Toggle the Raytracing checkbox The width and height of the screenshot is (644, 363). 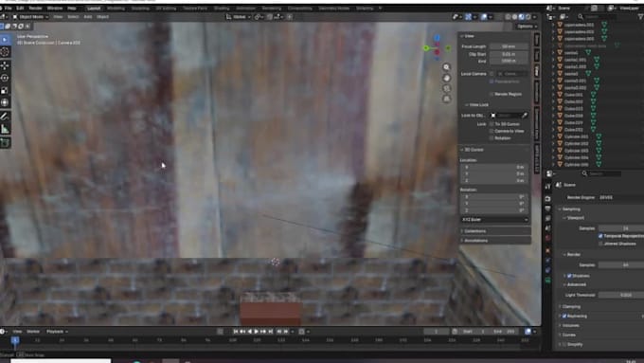(564, 316)
